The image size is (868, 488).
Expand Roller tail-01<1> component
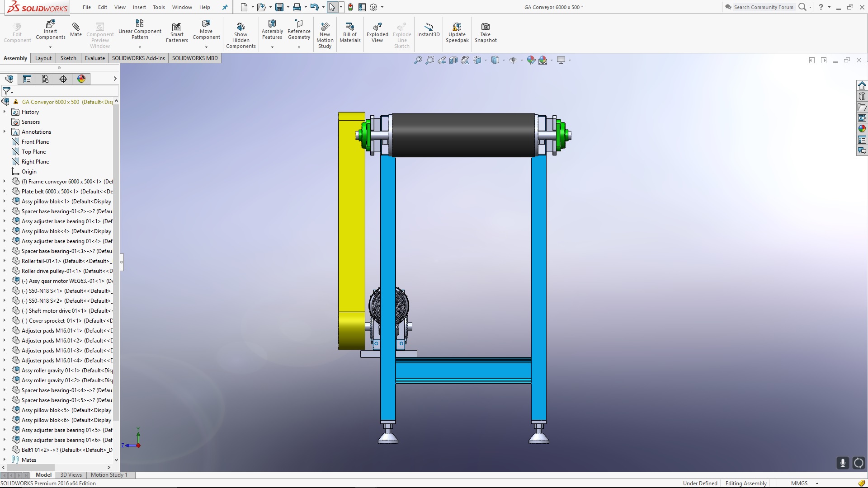click(x=5, y=261)
